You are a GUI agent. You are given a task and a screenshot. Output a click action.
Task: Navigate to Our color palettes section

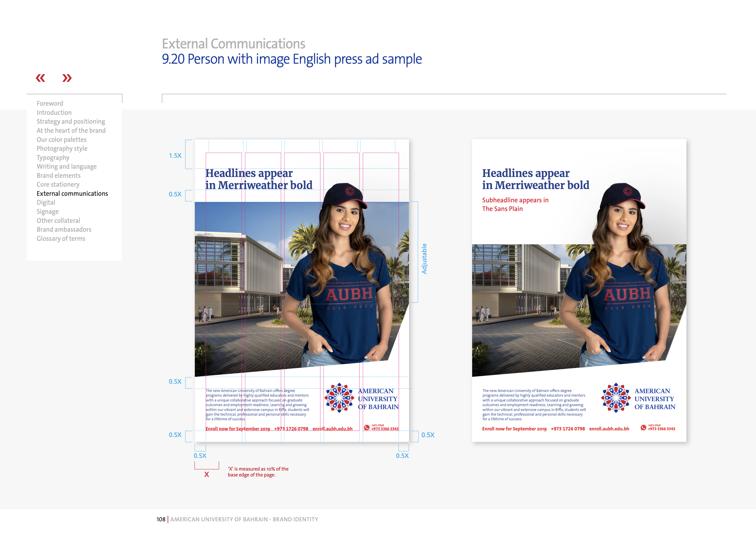[x=62, y=140]
